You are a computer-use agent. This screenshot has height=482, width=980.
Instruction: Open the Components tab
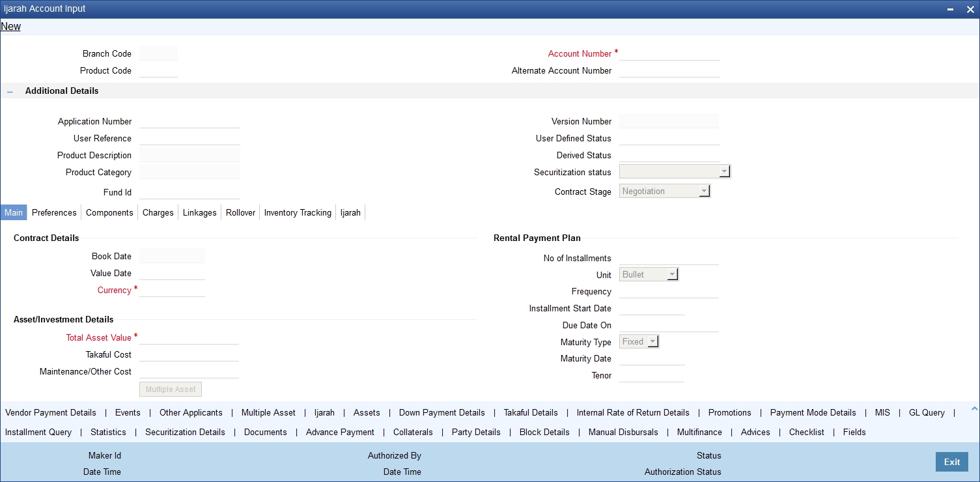point(109,213)
